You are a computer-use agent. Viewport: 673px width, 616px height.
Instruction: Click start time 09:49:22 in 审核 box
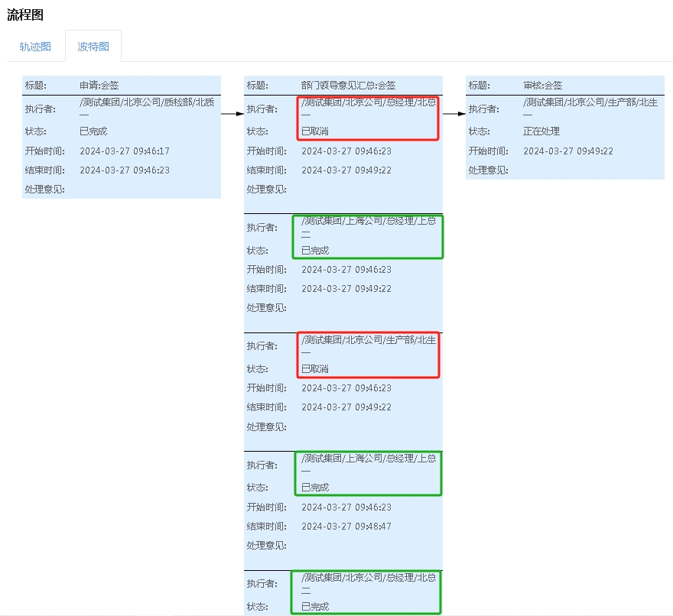pyautogui.click(x=568, y=151)
